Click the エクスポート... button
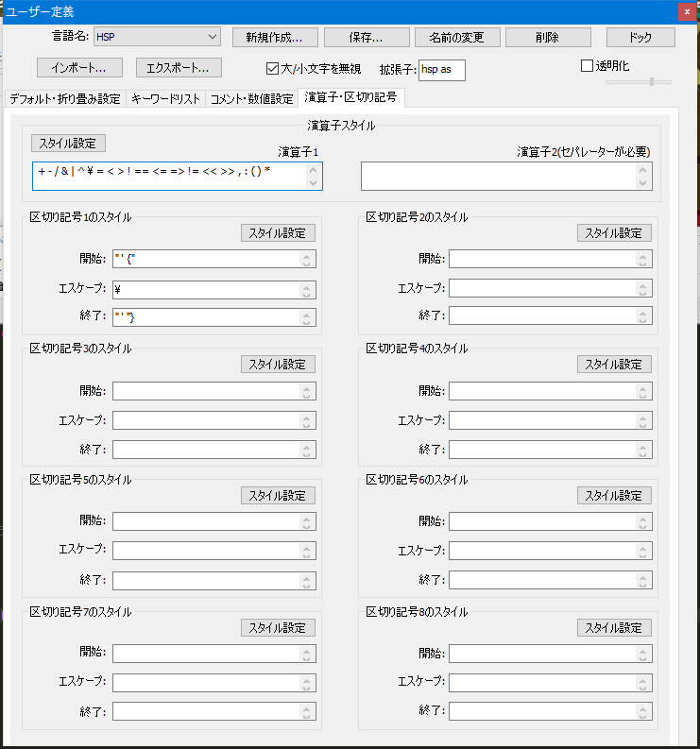The width and height of the screenshot is (700, 749). pos(179,67)
